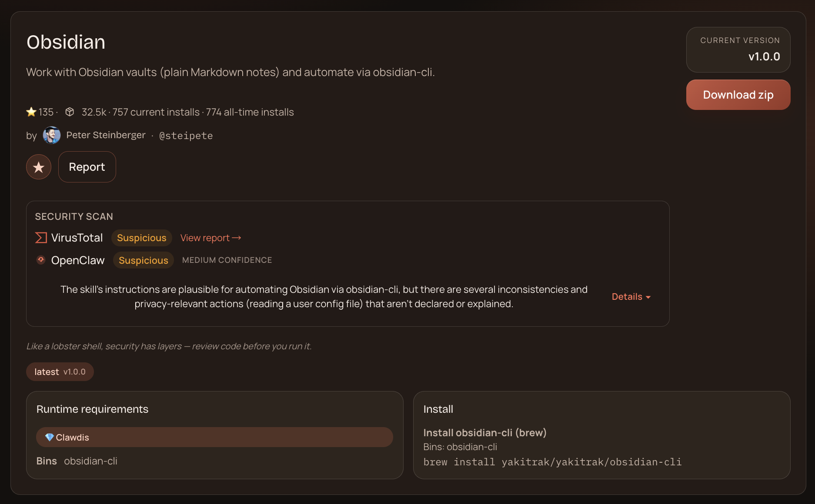Click the package box downloads icon
Image resolution: width=815 pixels, height=504 pixels.
coord(70,112)
